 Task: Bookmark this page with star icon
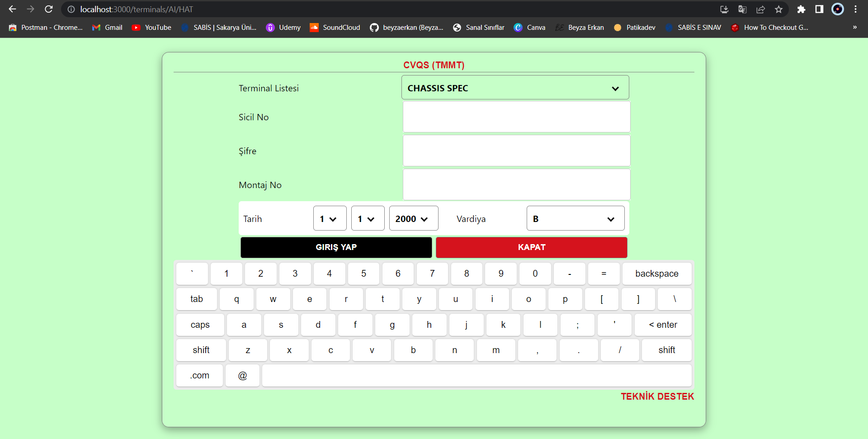pos(778,9)
